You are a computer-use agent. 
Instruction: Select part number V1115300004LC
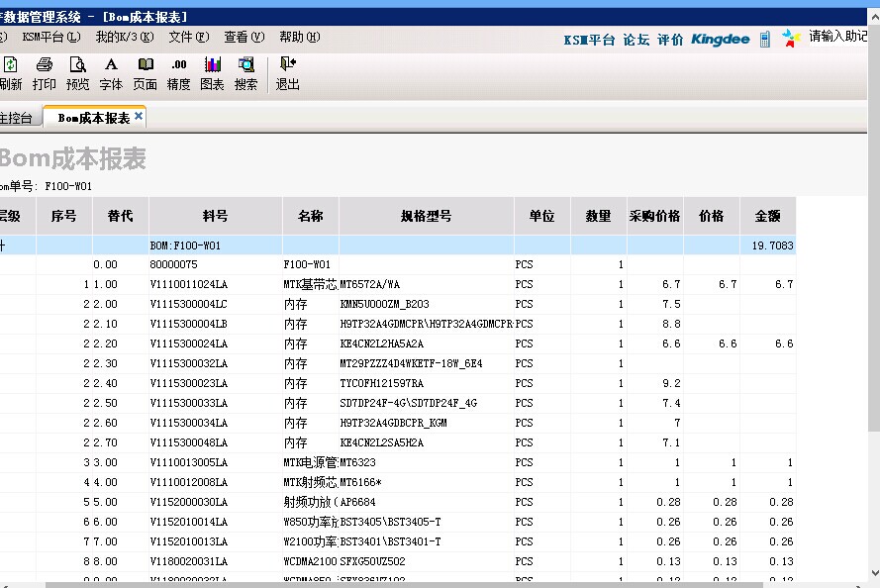click(216, 304)
